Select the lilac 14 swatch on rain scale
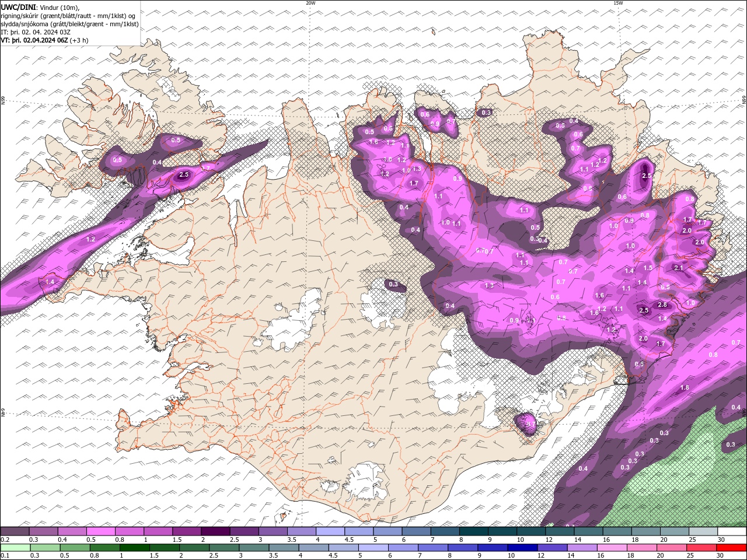 [x=582, y=548]
